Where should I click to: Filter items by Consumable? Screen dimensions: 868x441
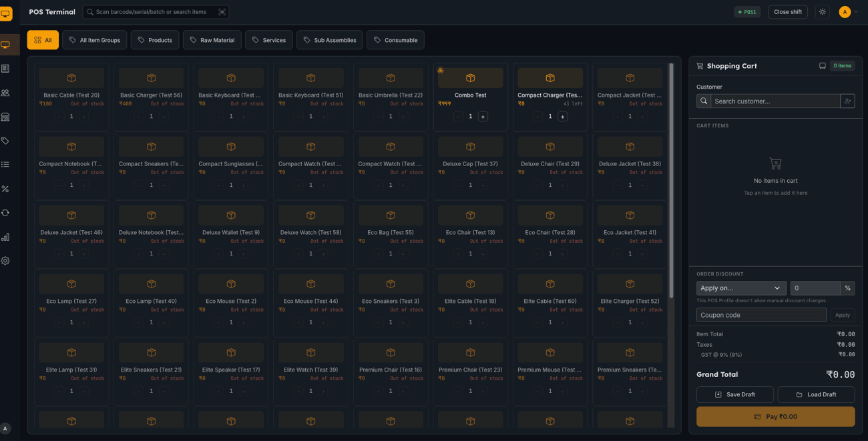point(395,40)
